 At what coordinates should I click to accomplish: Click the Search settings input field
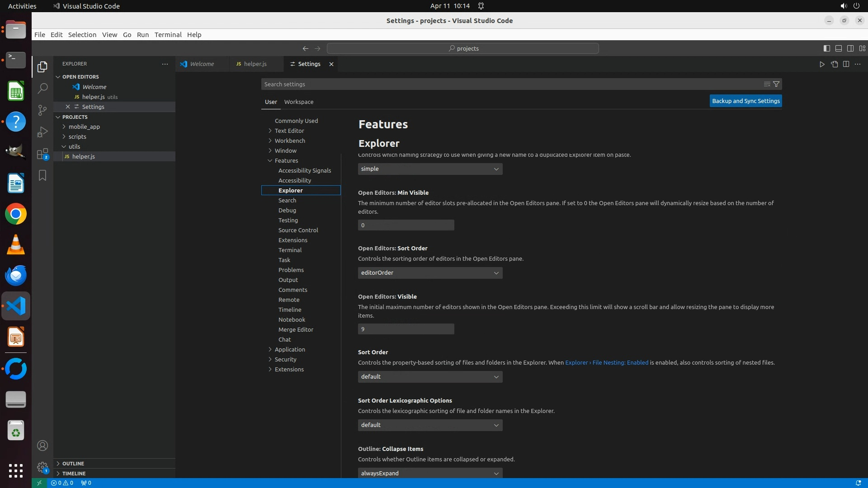click(x=511, y=84)
